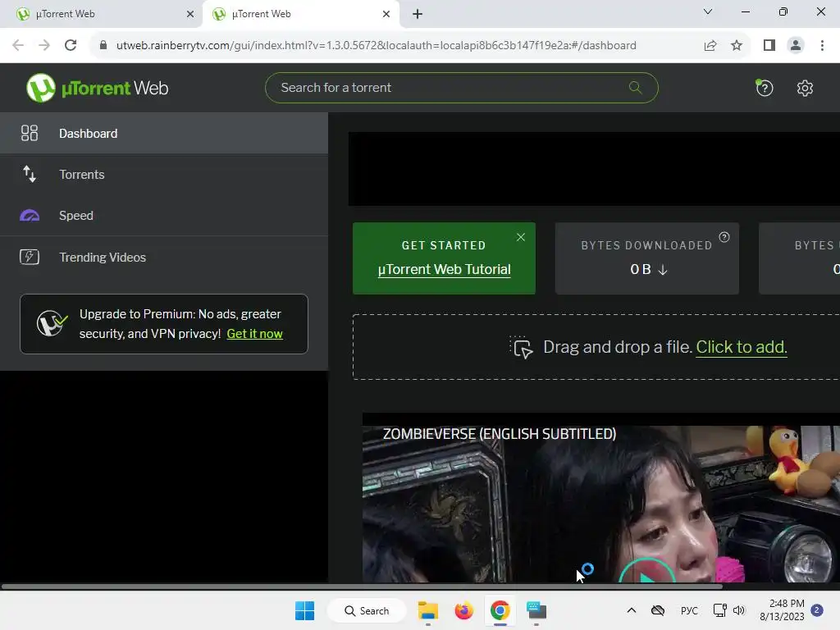Click the taskbar Search box
840x630 pixels.
click(x=367, y=610)
